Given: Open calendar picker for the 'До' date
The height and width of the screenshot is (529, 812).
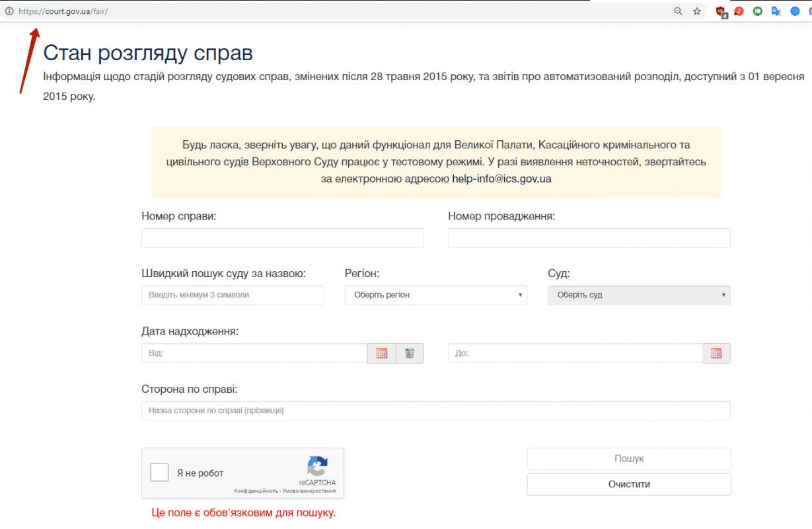Looking at the screenshot, I should (716, 354).
